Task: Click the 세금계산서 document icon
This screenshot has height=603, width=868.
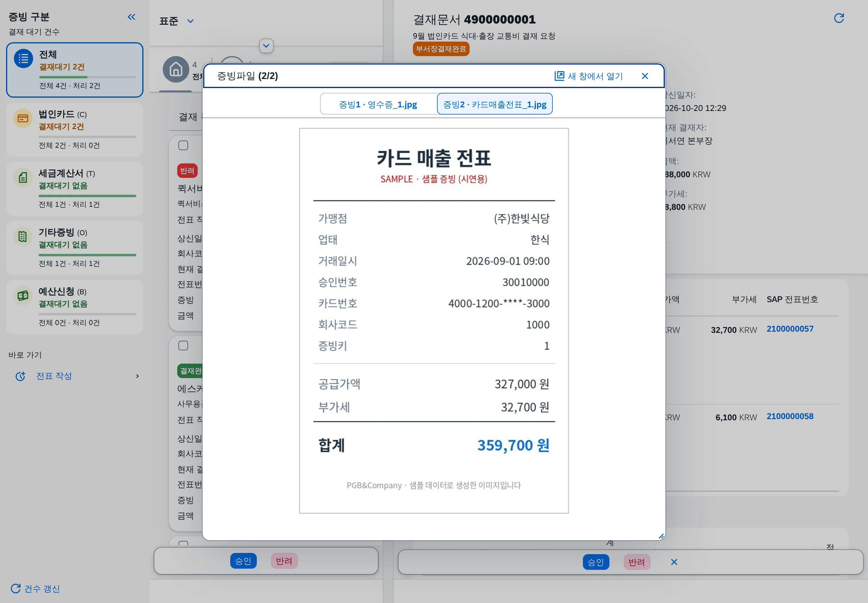Action: (23, 177)
